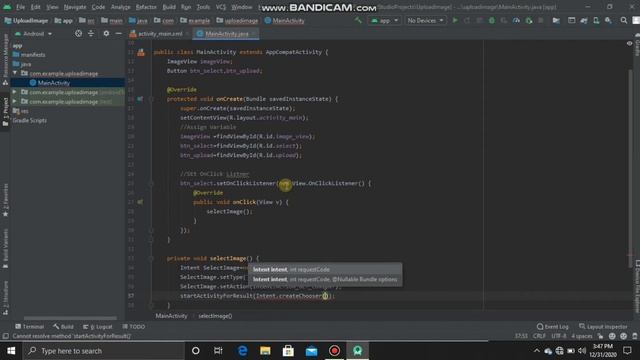Collapse the first com.example.uploadimage package
The width and height of the screenshot is (640, 360).
pyautogui.click(x=15, y=73)
